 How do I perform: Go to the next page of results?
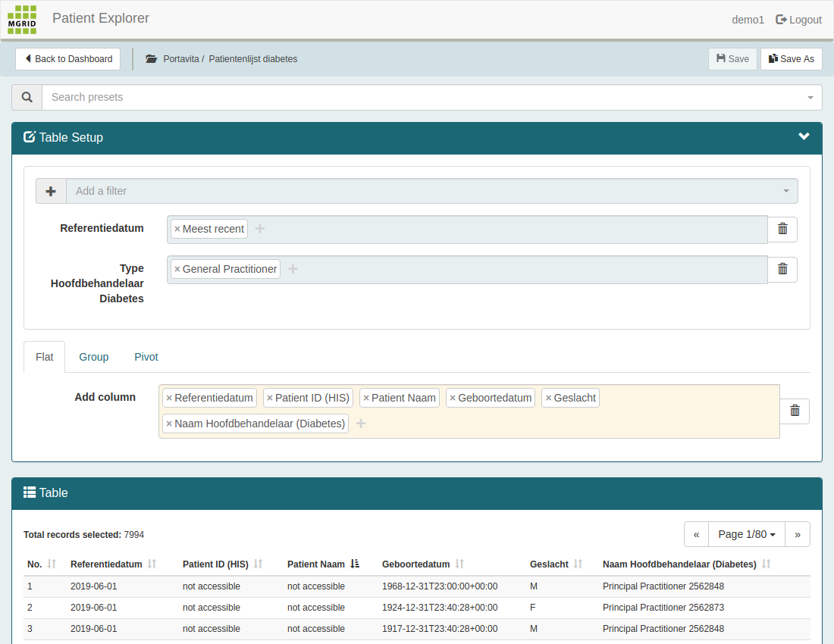pos(798,535)
